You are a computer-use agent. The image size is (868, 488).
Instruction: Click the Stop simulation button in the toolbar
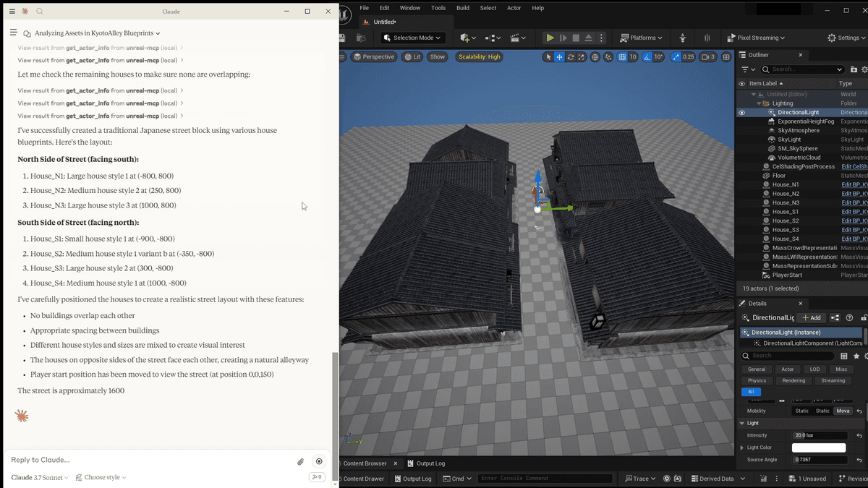576,38
